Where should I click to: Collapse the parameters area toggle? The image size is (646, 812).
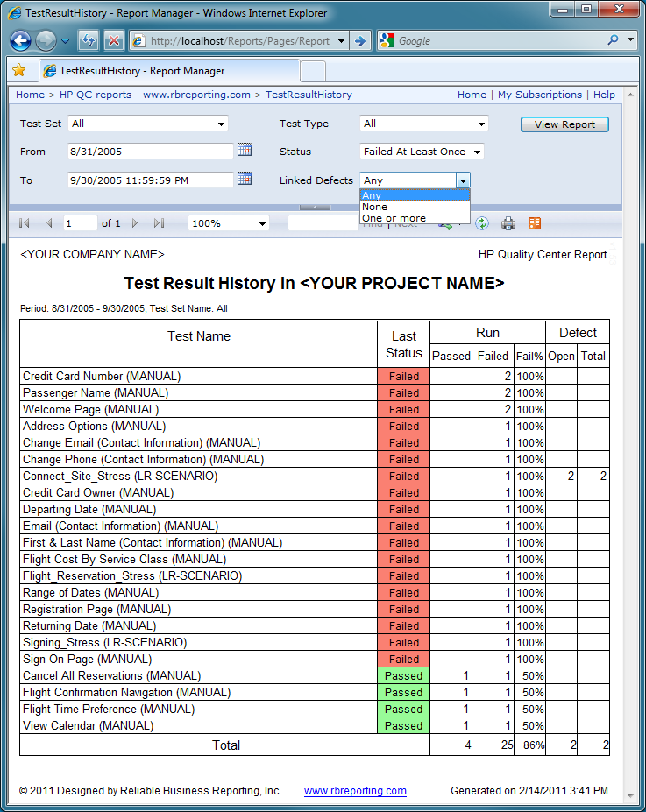point(315,207)
